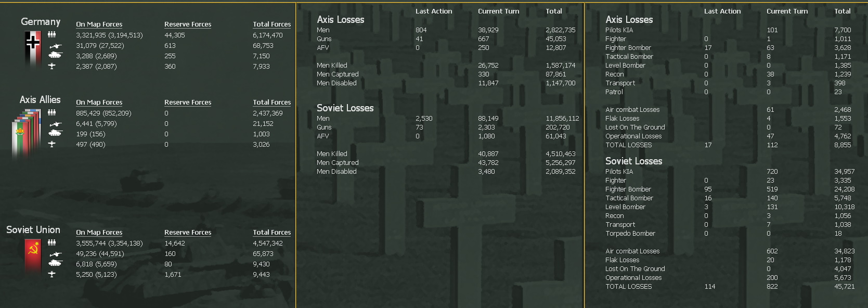The image size is (868, 308).
Task: Click Soviet Men Killed current turn 40,887
Action: click(488, 154)
